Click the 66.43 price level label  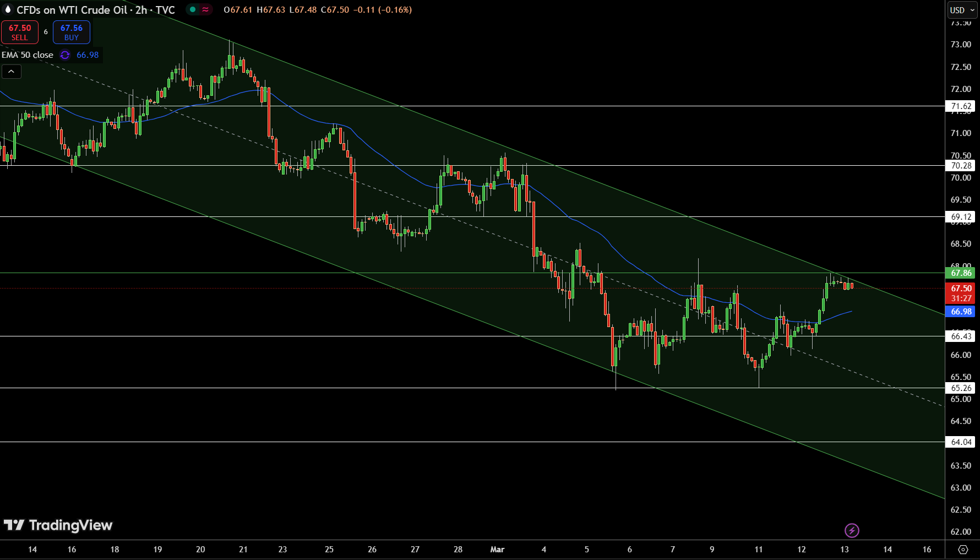pos(961,336)
